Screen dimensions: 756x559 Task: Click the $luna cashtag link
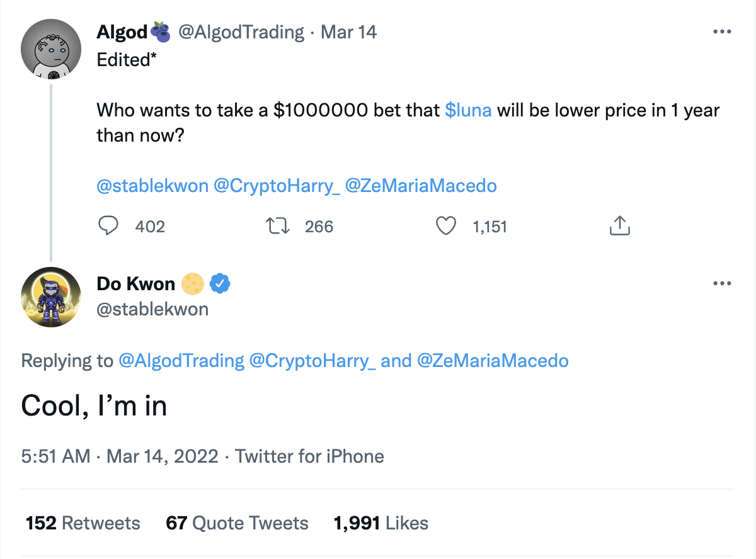click(x=468, y=110)
